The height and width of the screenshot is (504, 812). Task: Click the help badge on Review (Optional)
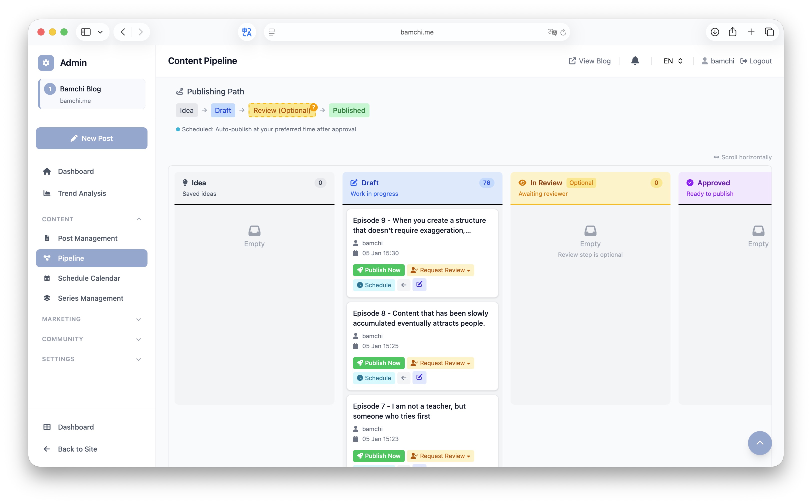pos(313,107)
